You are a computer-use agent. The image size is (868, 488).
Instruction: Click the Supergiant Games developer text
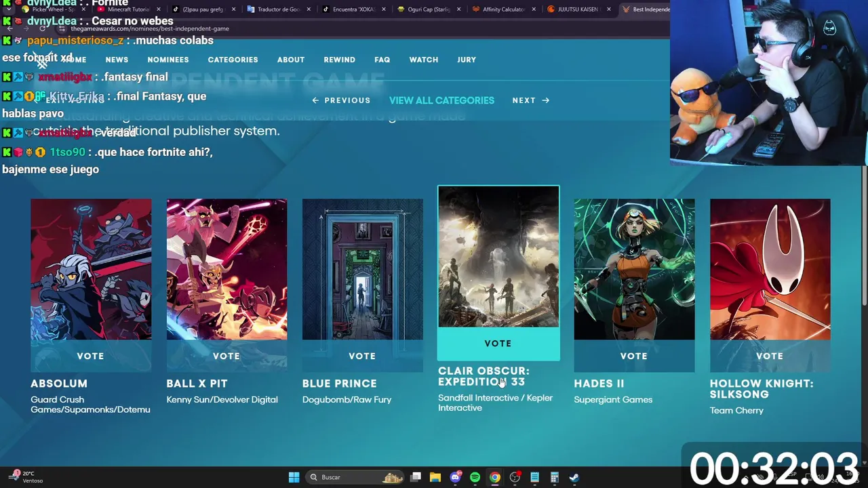pyautogui.click(x=613, y=400)
